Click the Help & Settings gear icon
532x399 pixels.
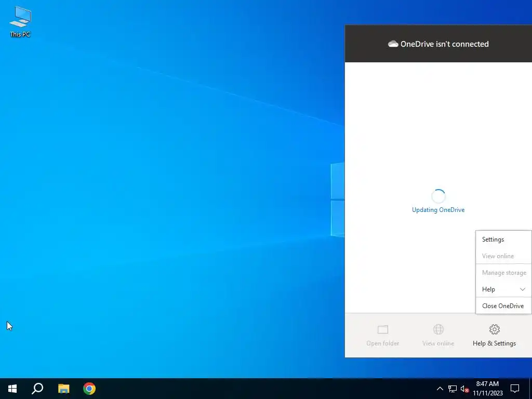pyautogui.click(x=495, y=329)
